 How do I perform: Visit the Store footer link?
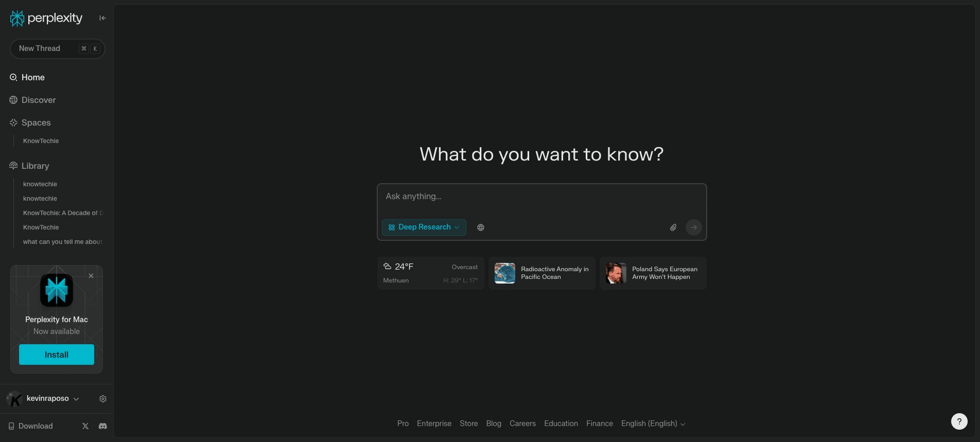click(469, 423)
